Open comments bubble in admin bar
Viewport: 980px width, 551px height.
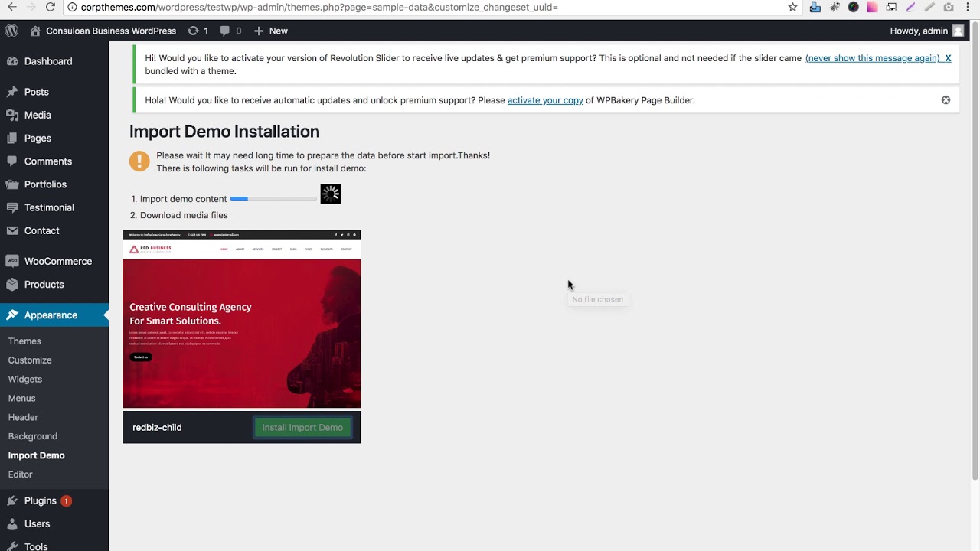click(x=230, y=31)
